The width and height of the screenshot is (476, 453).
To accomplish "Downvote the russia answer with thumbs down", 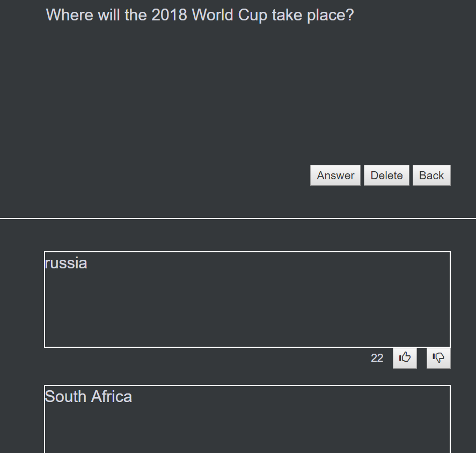I will [x=438, y=358].
